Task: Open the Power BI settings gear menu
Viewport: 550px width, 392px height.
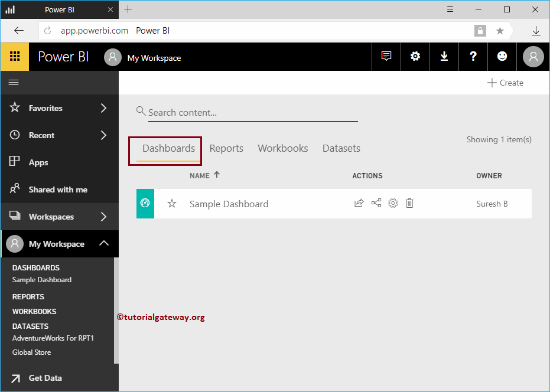Action: pos(415,56)
